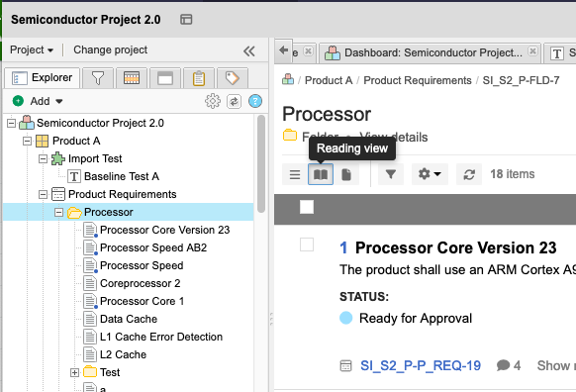Select Processor Core Version 23 tree item
Screen dimensions: 576x392
(164, 230)
